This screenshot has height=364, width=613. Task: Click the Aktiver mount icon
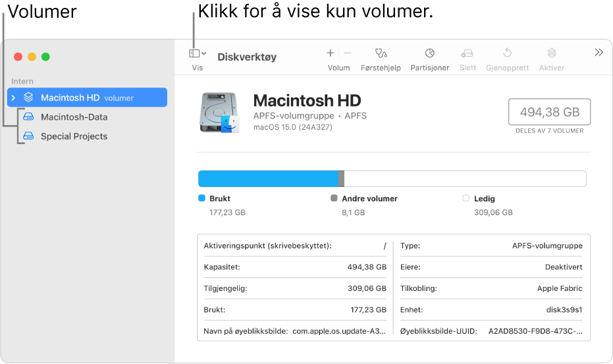(552, 53)
